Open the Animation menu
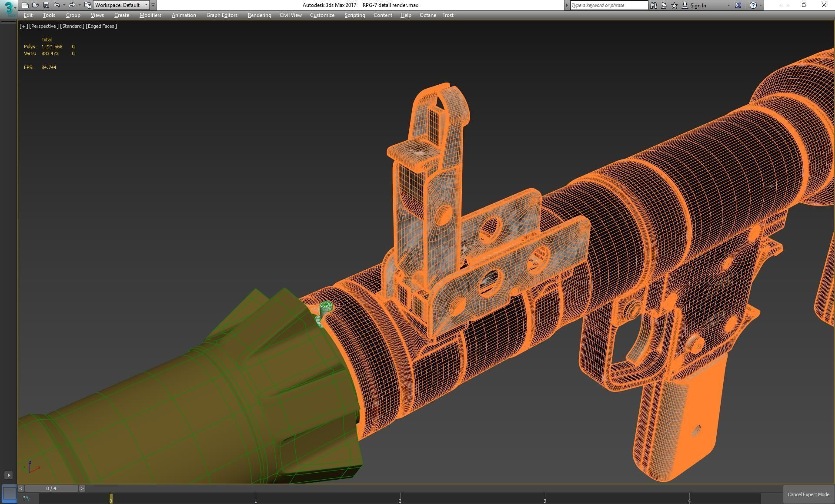Screen dimensions: 835x504 (x=184, y=15)
